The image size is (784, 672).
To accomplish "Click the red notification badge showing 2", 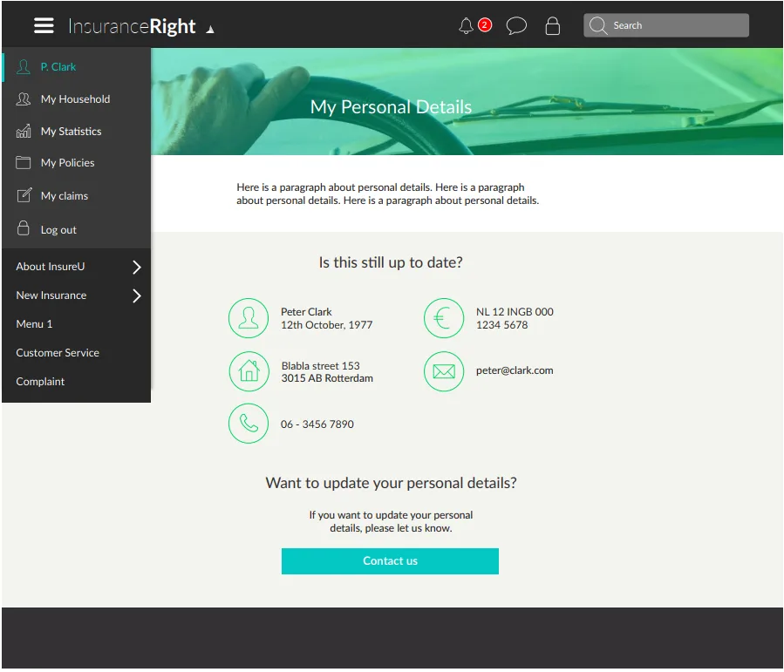I will click(485, 24).
